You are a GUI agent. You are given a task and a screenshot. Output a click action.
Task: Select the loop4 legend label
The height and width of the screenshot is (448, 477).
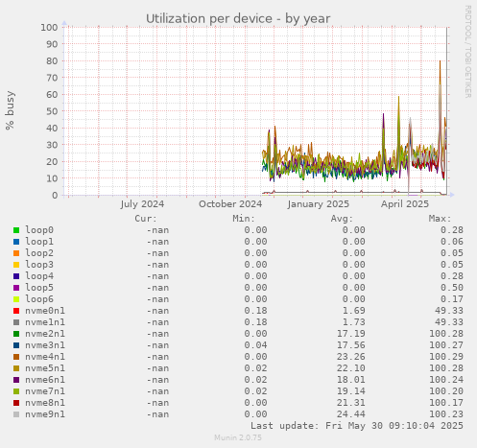[x=39, y=276]
